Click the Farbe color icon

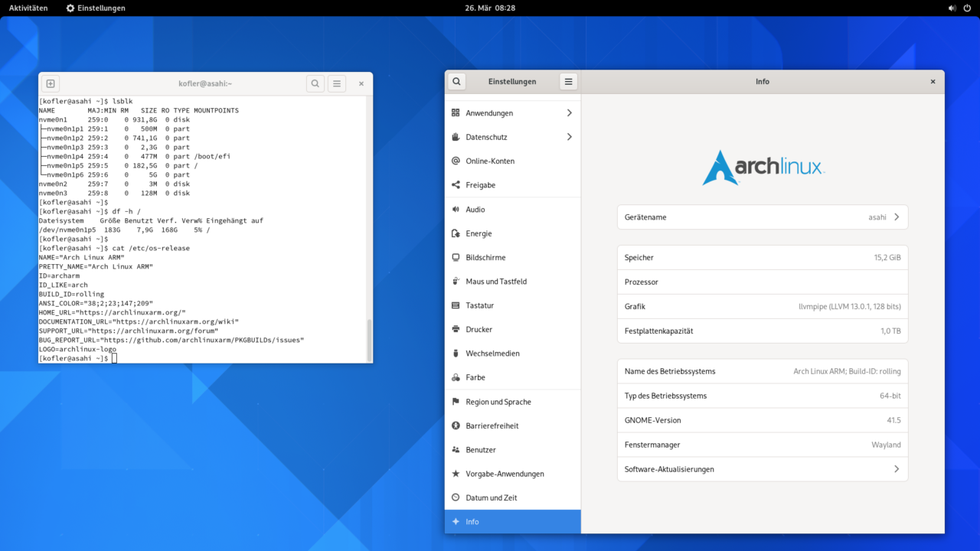coord(456,377)
